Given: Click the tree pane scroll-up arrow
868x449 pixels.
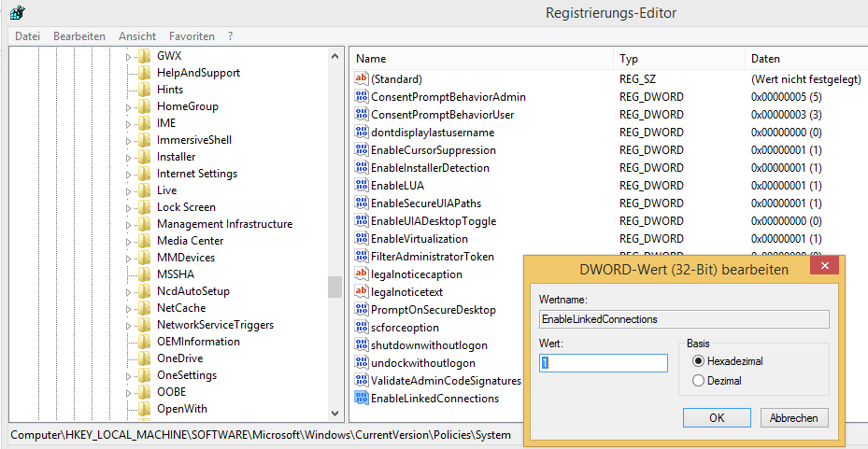Looking at the screenshot, I should 334,56.
